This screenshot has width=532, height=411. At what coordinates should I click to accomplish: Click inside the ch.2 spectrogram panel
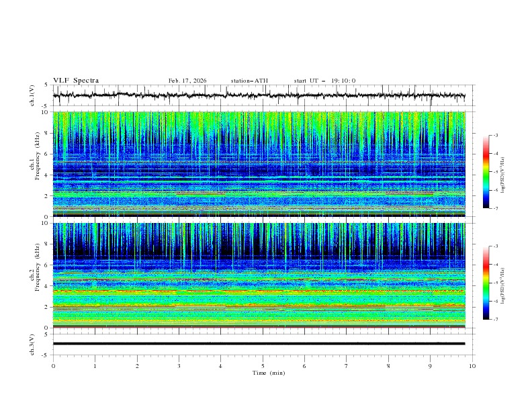tap(259, 275)
